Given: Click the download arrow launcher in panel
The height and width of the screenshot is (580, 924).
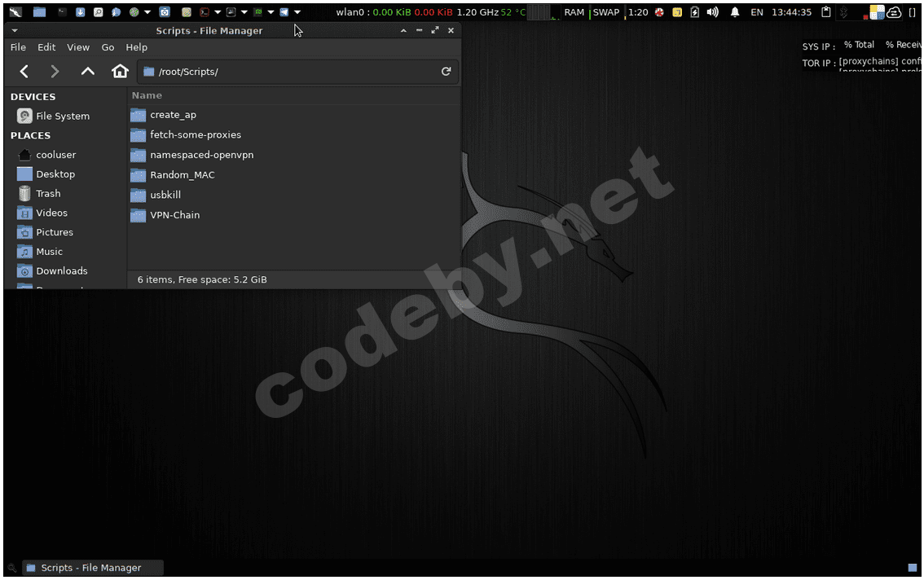Looking at the screenshot, I should click(x=80, y=11).
